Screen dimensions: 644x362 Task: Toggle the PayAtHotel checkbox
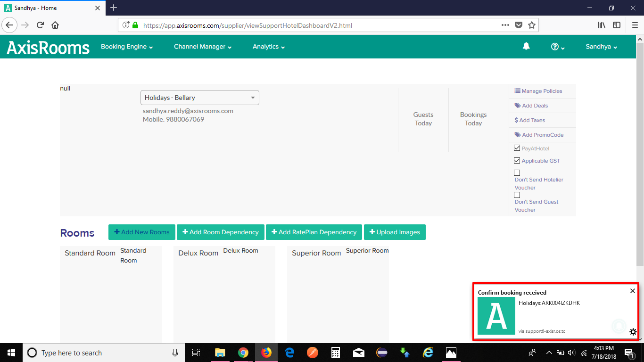click(517, 148)
